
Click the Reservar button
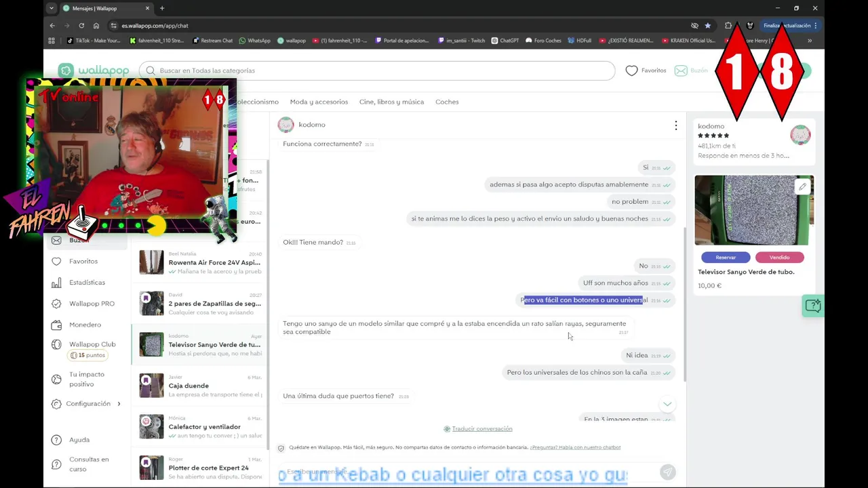pos(726,258)
